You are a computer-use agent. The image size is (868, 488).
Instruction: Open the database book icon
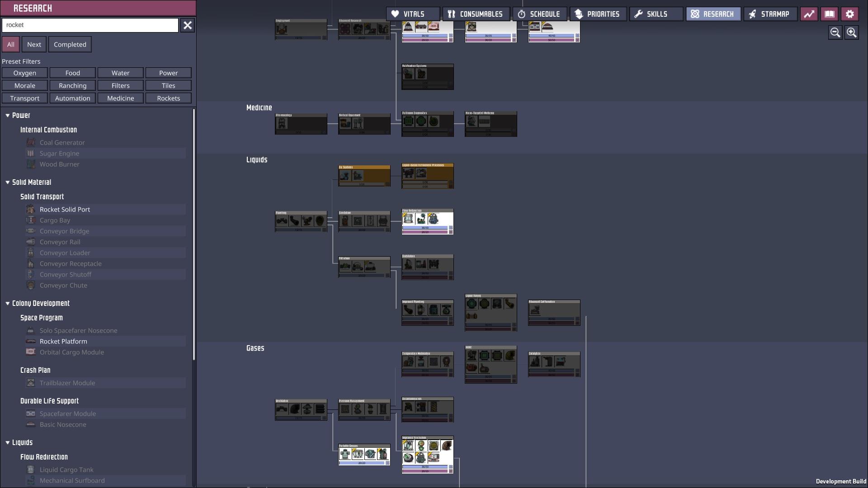click(829, 14)
